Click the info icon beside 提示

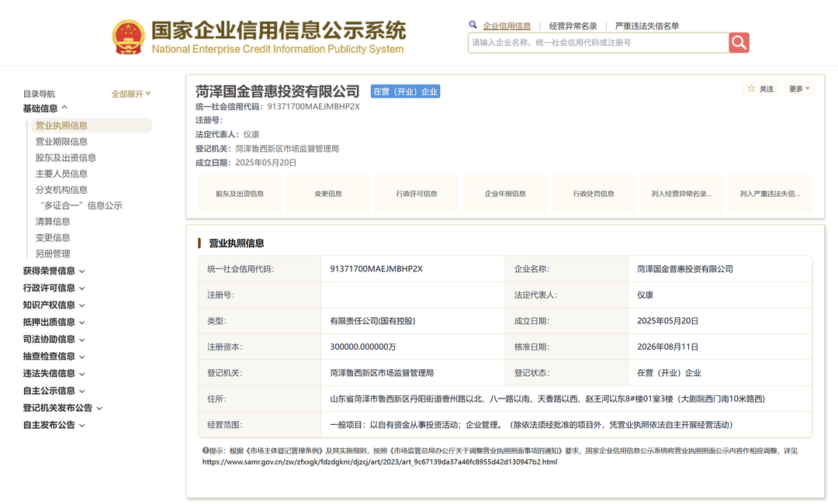click(205, 450)
